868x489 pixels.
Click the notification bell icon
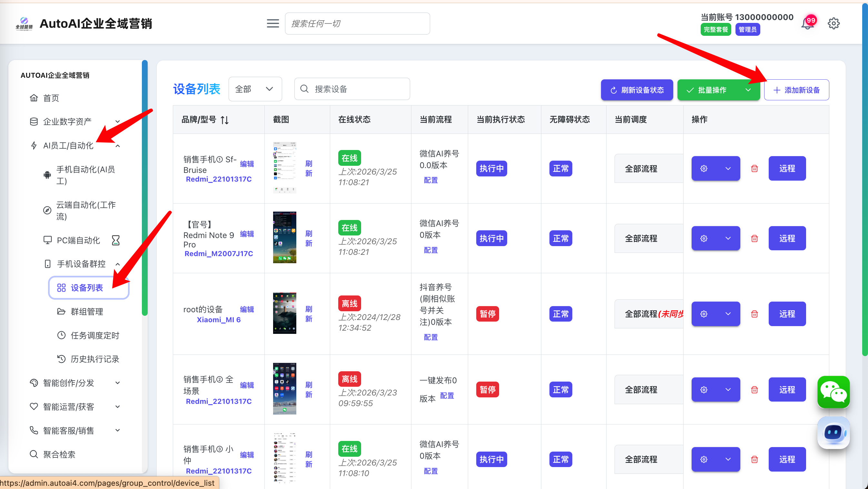(807, 24)
